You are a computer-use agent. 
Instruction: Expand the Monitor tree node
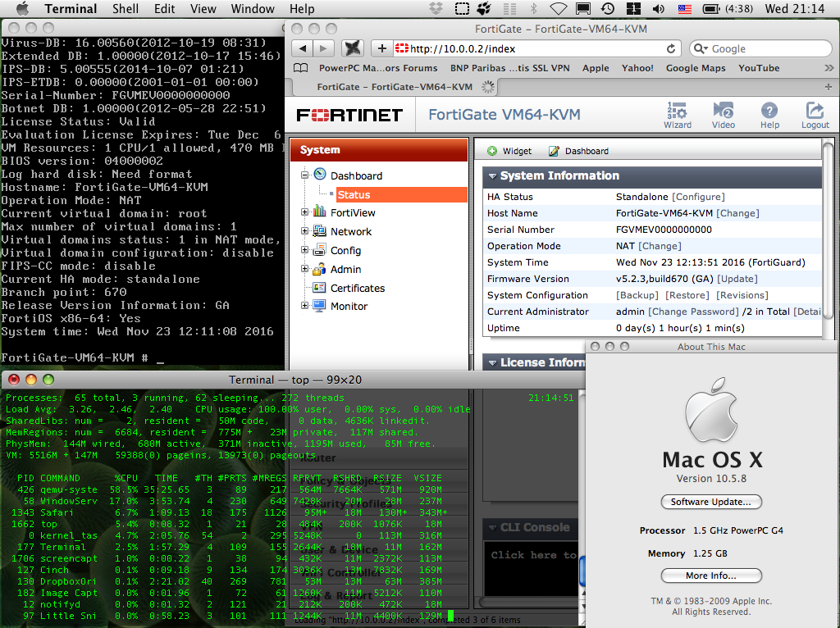tap(304, 305)
